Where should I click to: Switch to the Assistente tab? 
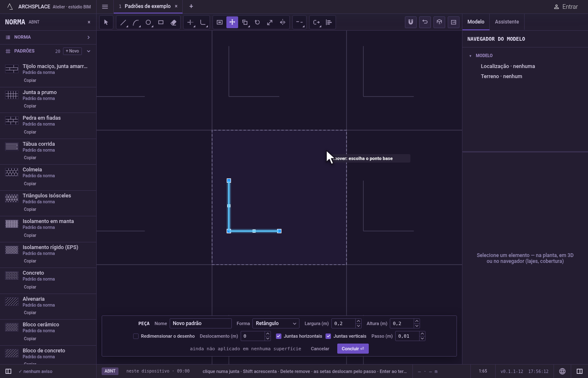[507, 22]
